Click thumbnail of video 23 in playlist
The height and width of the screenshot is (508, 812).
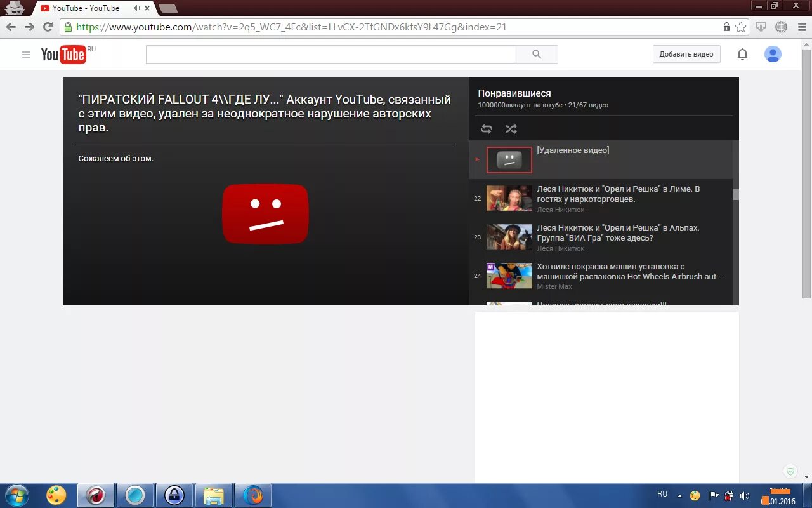509,237
